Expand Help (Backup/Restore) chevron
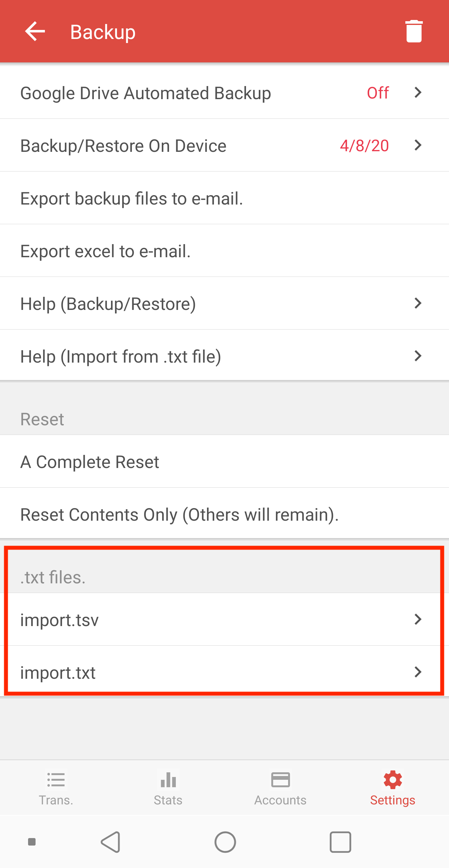This screenshot has height=868, width=449. [x=418, y=303]
